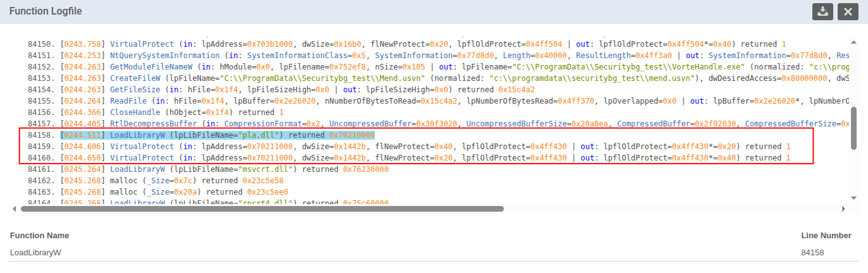Select line 84159 VirtualProtect flNewProtect=0x40
The width and height of the screenshot is (868, 273).
(x=409, y=147)
